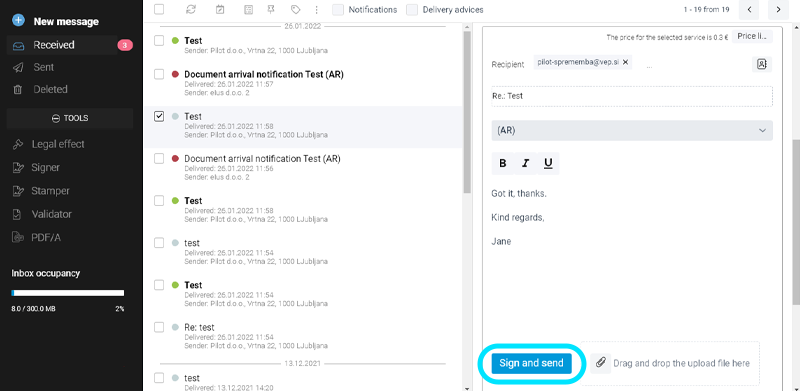
Task: Click the Sent paper plane icon
Action: 18,67
